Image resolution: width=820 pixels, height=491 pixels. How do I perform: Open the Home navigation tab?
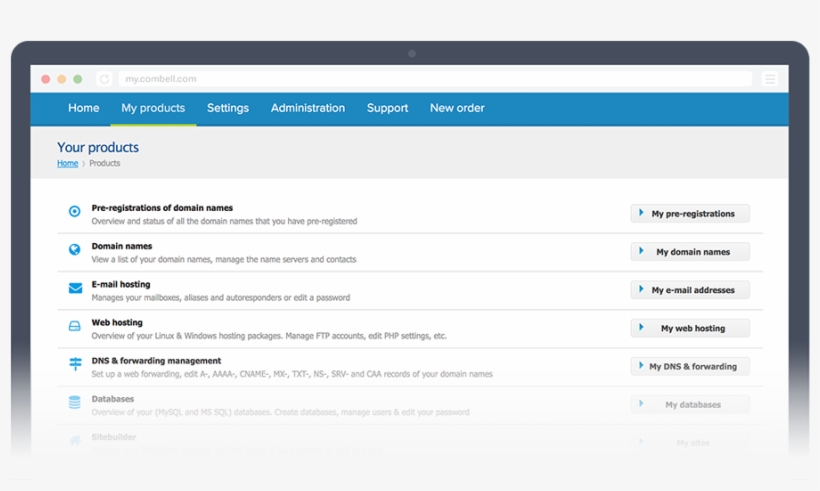point(84,108)
